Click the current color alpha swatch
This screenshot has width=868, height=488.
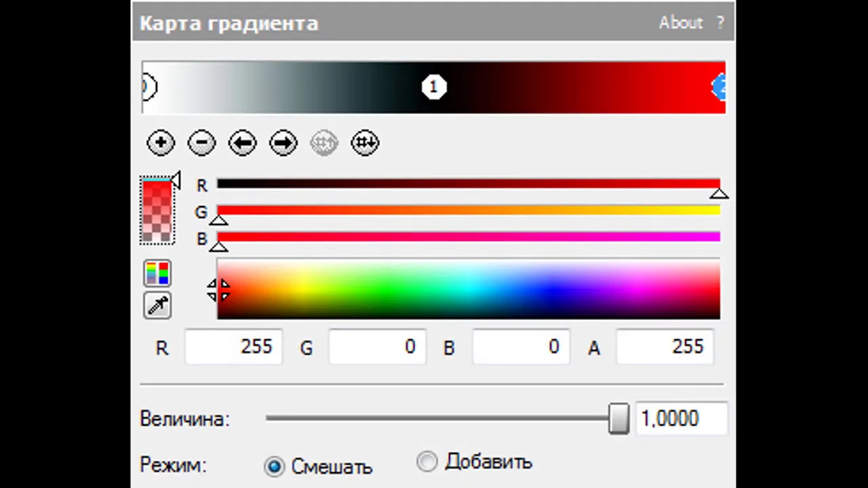click(157, 211)
